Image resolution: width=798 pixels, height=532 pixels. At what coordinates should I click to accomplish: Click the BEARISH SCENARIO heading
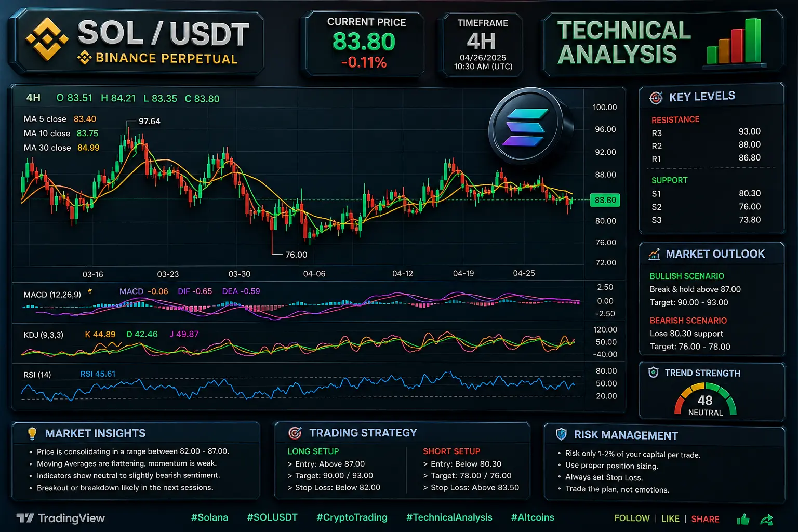click(x=688, y=321)
